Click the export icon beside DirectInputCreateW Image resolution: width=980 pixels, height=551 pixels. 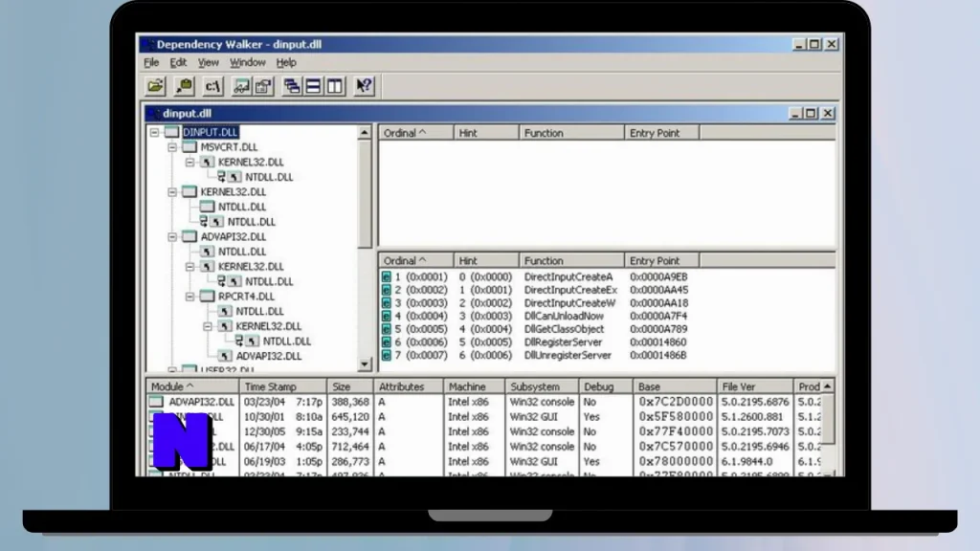pos(387,303)
